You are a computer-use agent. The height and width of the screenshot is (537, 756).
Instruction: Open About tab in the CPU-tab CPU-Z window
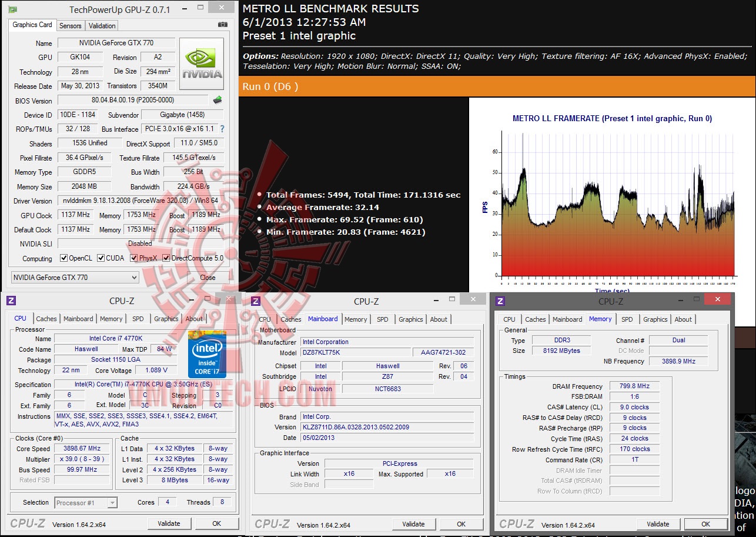click(194, 319)
